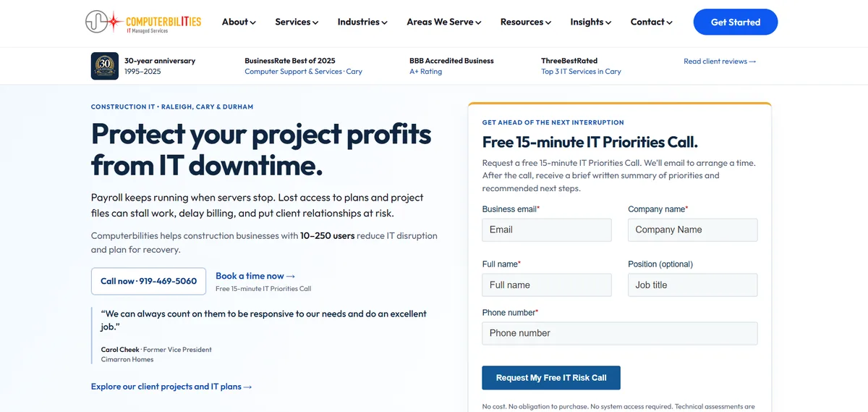Open the Contact menu
The width and height of the screenshot is (868, 412).
click(652, 22)
